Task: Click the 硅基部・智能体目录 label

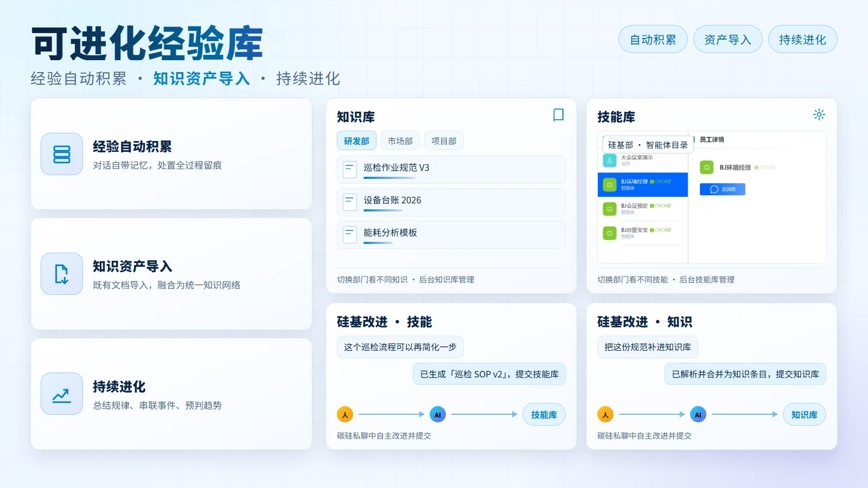Action: click(648, 145)
